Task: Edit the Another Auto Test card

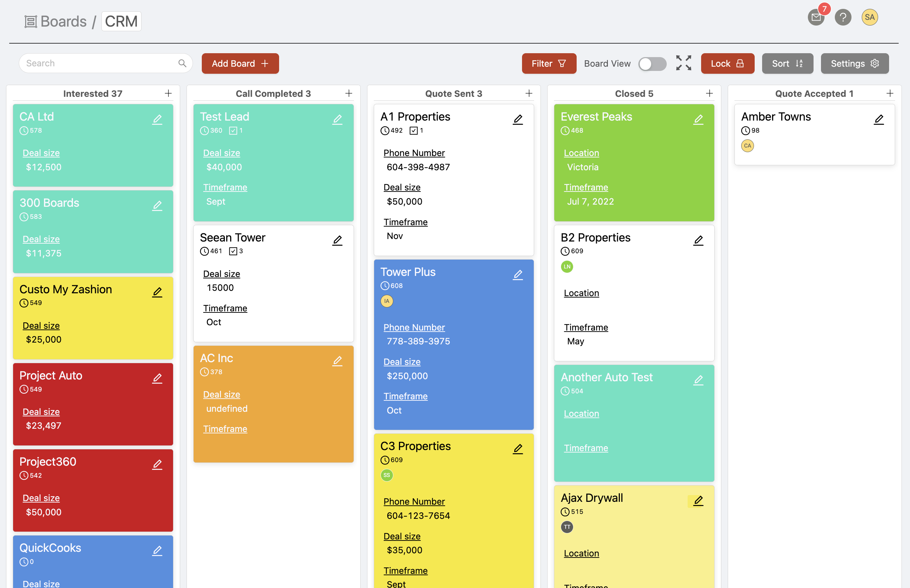Action: 699,380
